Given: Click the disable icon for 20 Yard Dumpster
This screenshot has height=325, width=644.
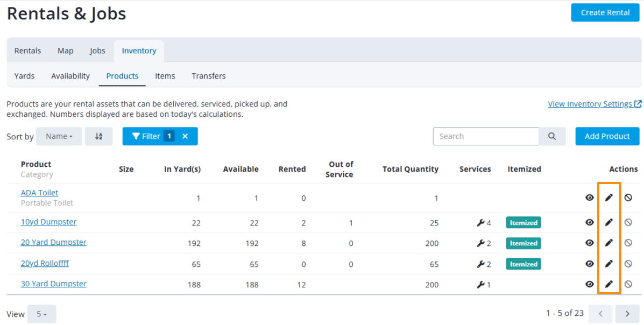Looking at the screenshot, I should pos(628,243).
